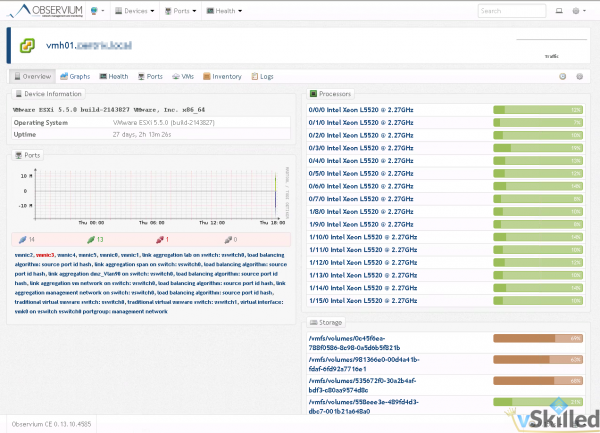600x433 pixels.
Task: Click the Device Information panel header
Action: point(49,94)
